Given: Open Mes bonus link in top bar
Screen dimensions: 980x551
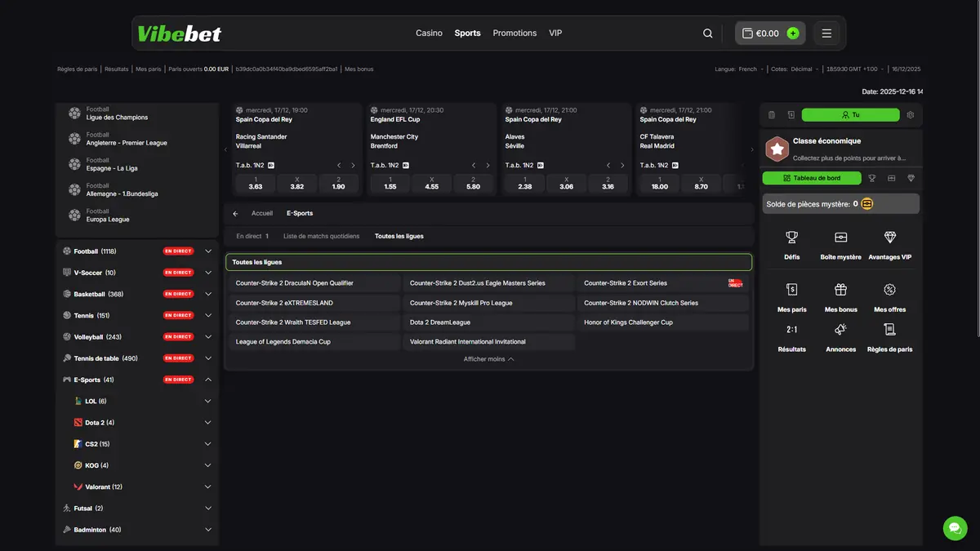Looking at the screenshot, I should [x=359, y=69].
